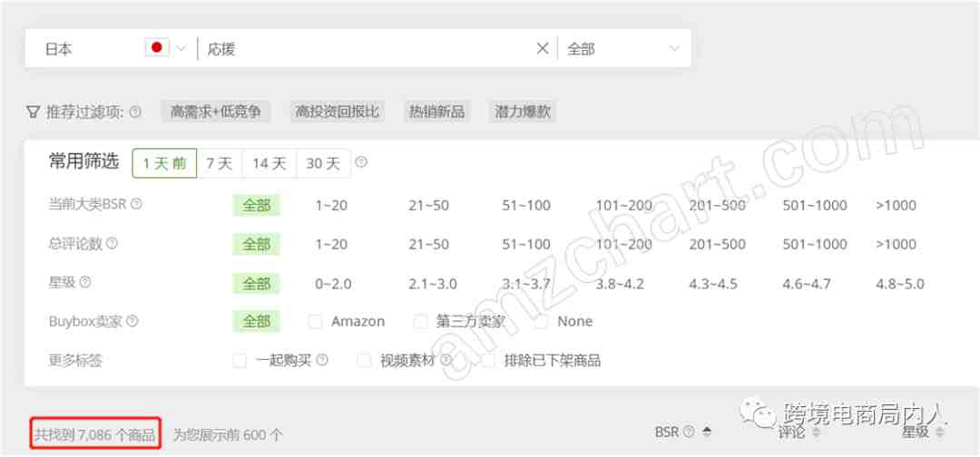Choose star rating 4.3~4.5
This screenshot has height=457, width=980.
(713, 284)
